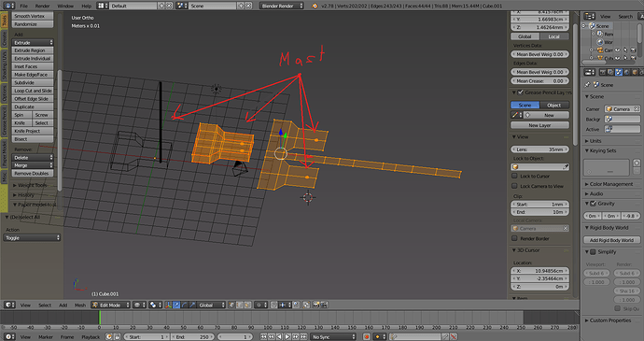Open the Global orientation dropdown
This screenshot has height=341, width=644.
coord(211,305)
